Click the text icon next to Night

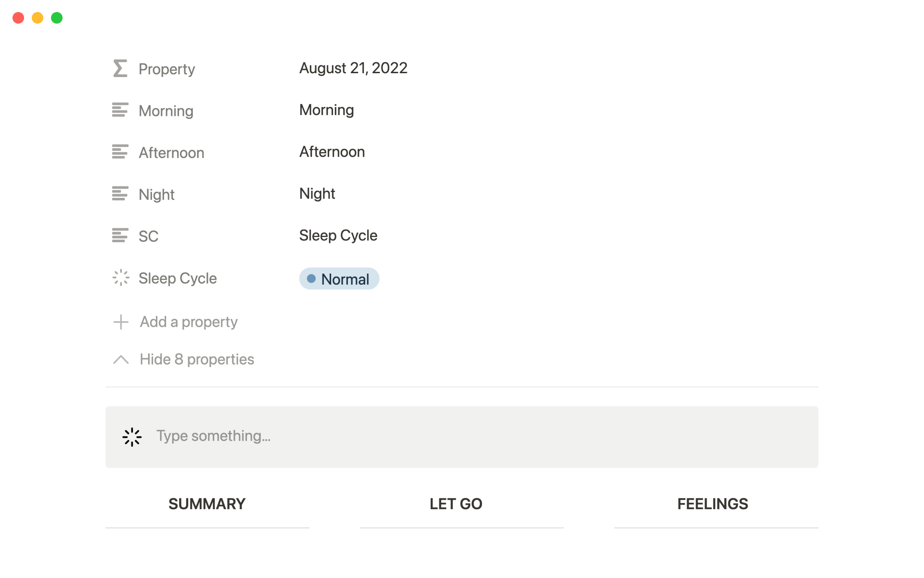coord(120,194)
